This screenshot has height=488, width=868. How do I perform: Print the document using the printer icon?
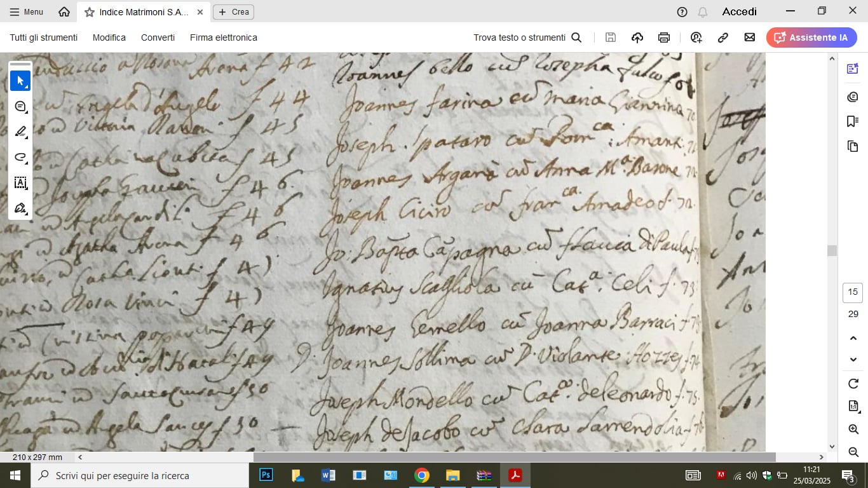(x=664, y=37)
